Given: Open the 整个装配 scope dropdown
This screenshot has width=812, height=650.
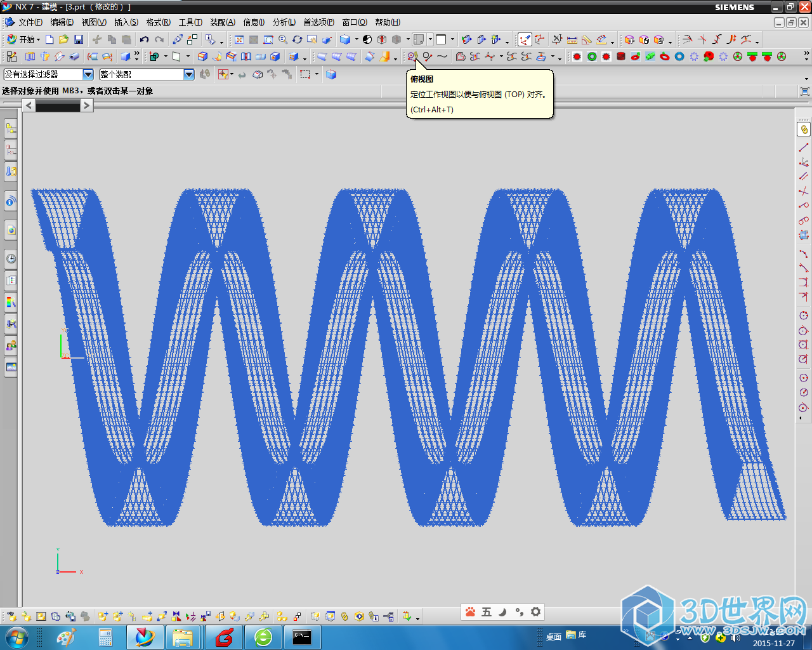Looking at the screenshot, I should (189, 74).
